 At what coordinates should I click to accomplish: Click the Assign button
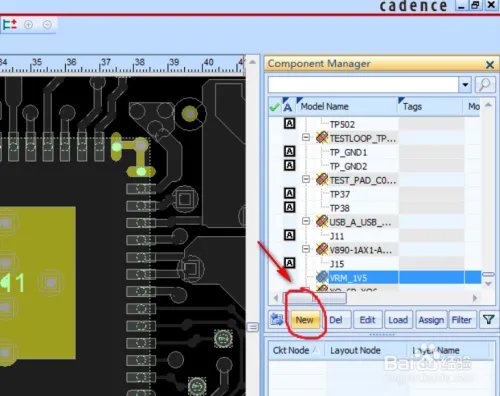click(x=431, y=320)
